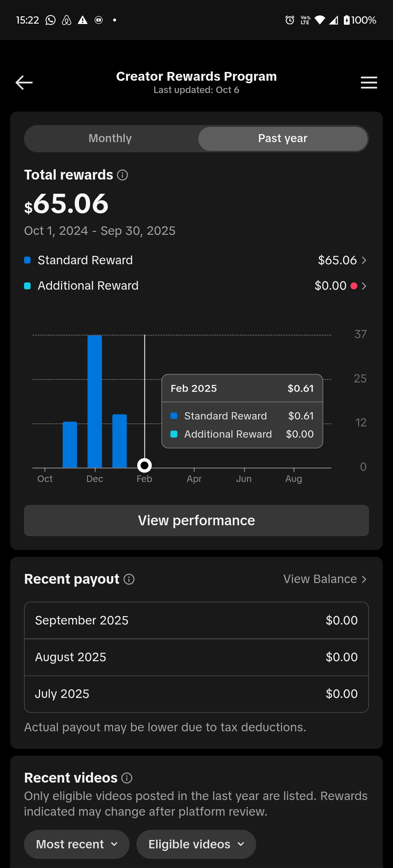Tap info icon beside Total rewards
This screenshot has width=393, height=868.
point(123,175)
